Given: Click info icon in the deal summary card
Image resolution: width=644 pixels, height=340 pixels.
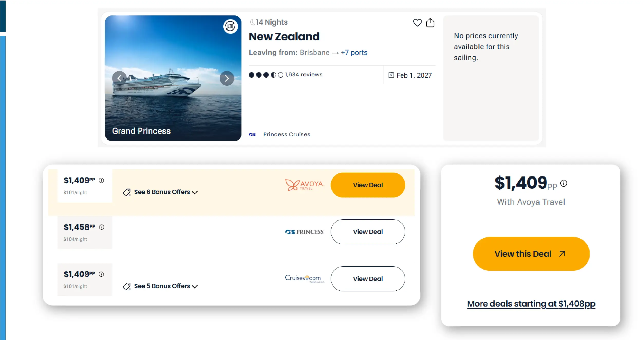Looking at the screenshot, I should [x=564, y=183].
